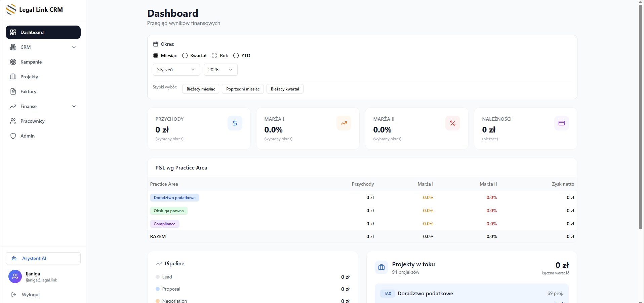This screenshot has width=644, height=303.
Task: Go to Kampanie in the sidebar
Action: (43, 62)
